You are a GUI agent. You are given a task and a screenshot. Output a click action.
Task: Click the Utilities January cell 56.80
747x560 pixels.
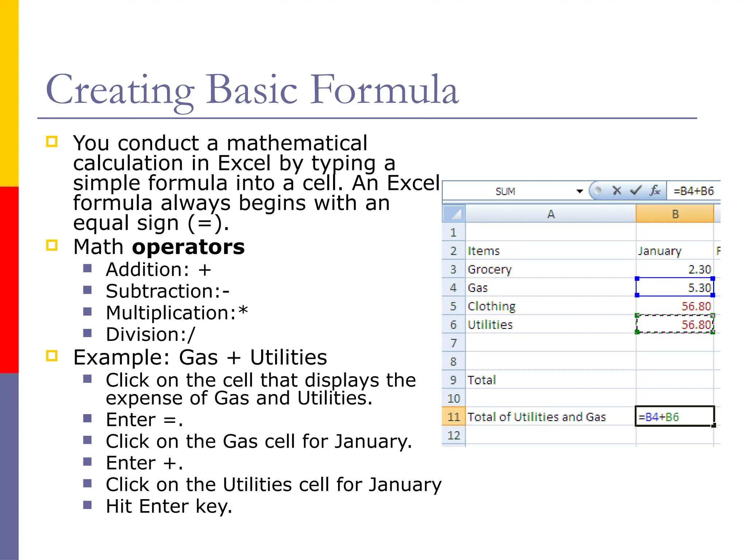675,324
